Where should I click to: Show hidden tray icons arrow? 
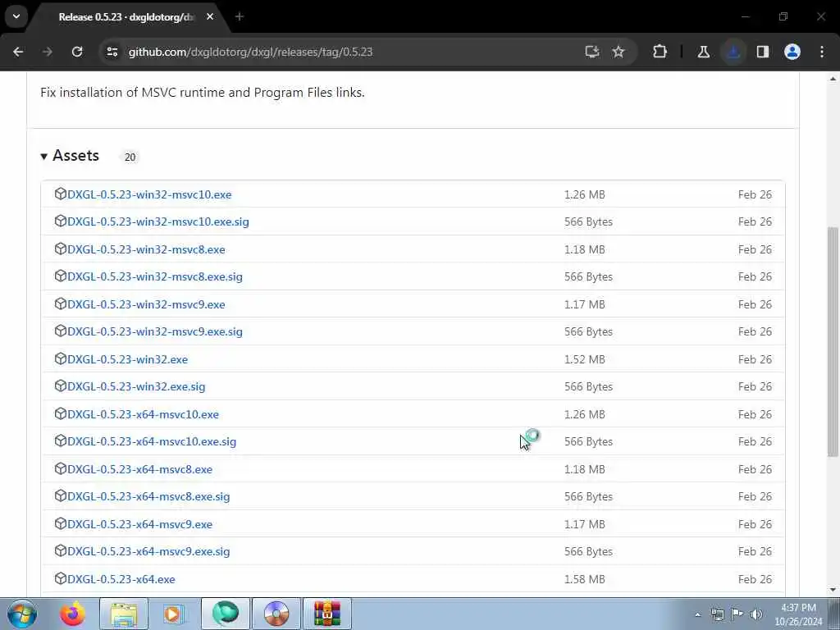coord(697,614)
